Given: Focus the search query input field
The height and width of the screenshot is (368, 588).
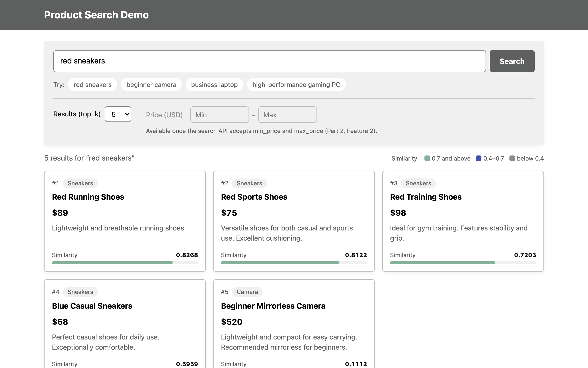Looking at the screenshot, I should [x=269, y=61].
